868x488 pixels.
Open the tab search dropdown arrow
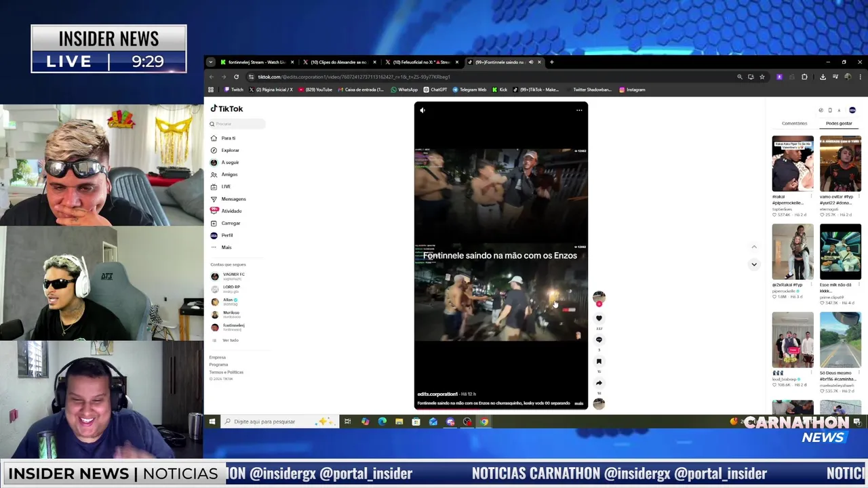[x=210, y=62]
